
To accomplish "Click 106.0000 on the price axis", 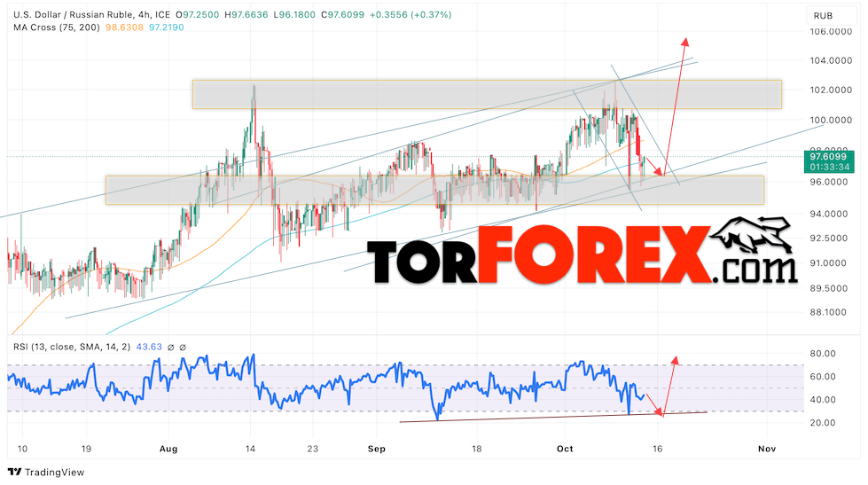I will click(x=831, y=32).
